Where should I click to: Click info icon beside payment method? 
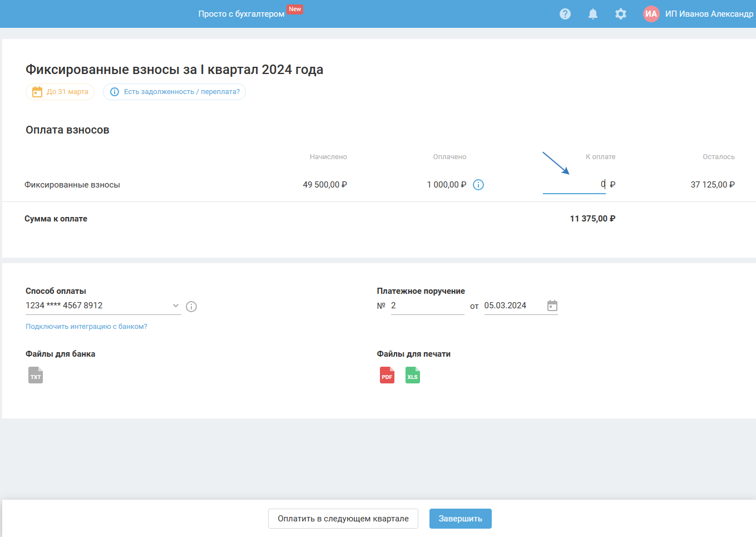click(191, 307)
